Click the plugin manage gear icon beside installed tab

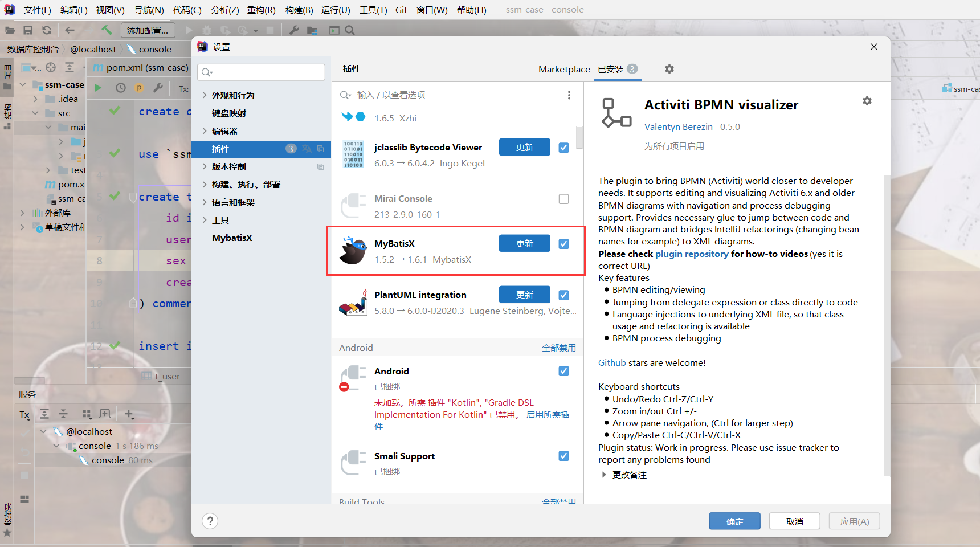pos(669,69)
